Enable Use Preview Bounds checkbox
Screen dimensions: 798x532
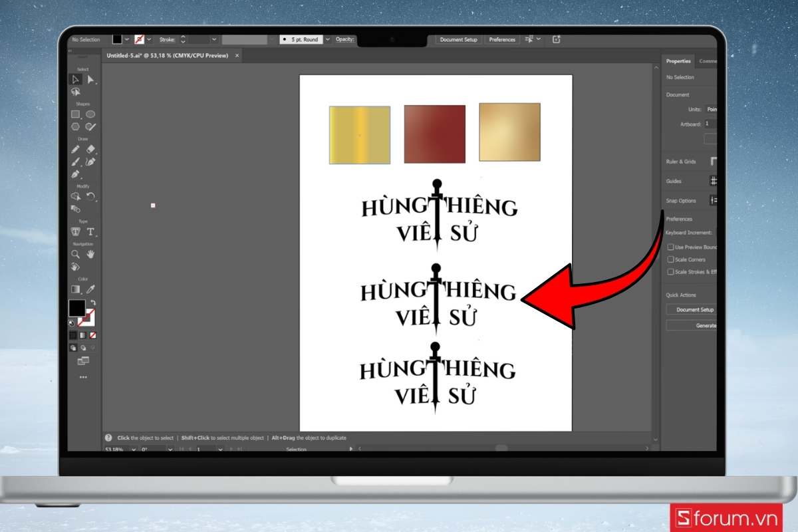coord(670,247)
